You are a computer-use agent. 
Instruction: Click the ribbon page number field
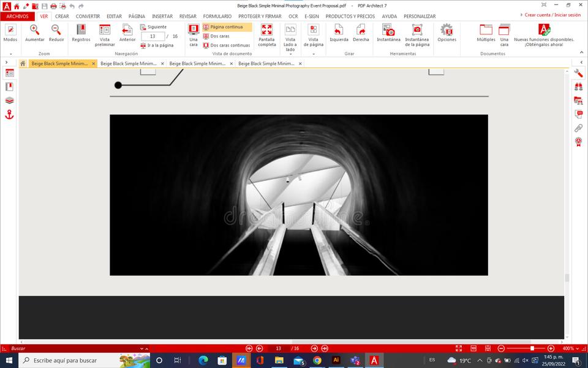coord(153,36)
